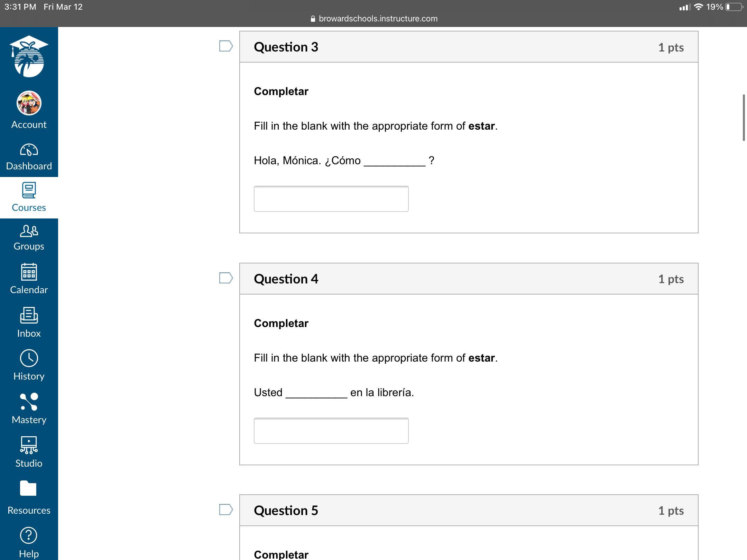
Task: Open the Courses book icon
Action: [x=29, y=190]
